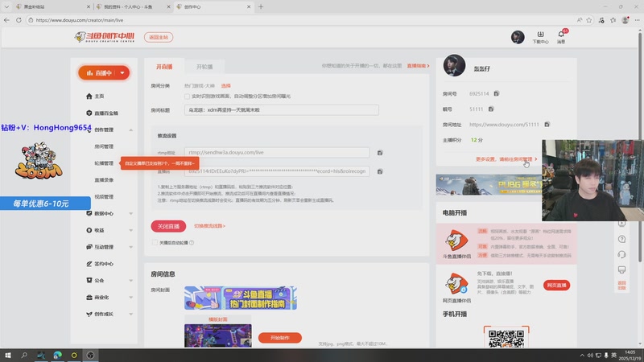644x362 pixels.
Task: Enable 实时识别游戏画面 auto-detect checkbox
Action: [188, 96]
